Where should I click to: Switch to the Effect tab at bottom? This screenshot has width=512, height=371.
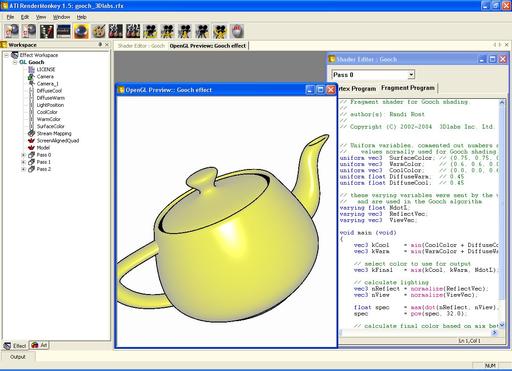(15, 346)
